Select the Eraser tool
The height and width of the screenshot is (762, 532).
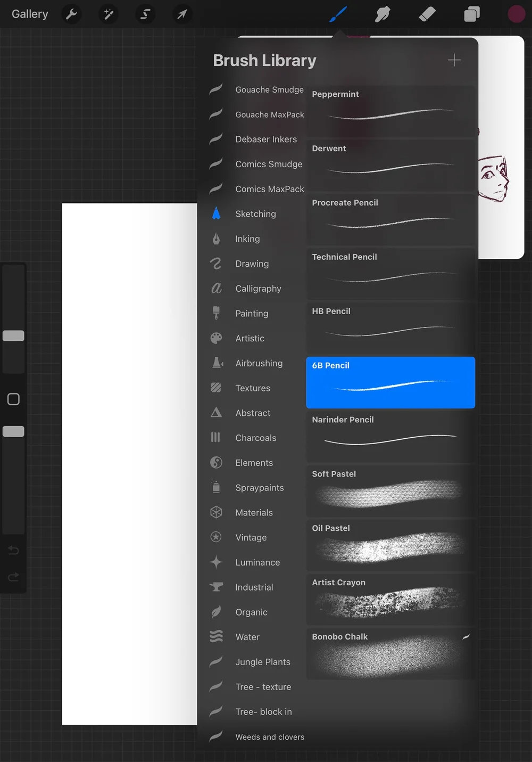[x=427, y=14]
